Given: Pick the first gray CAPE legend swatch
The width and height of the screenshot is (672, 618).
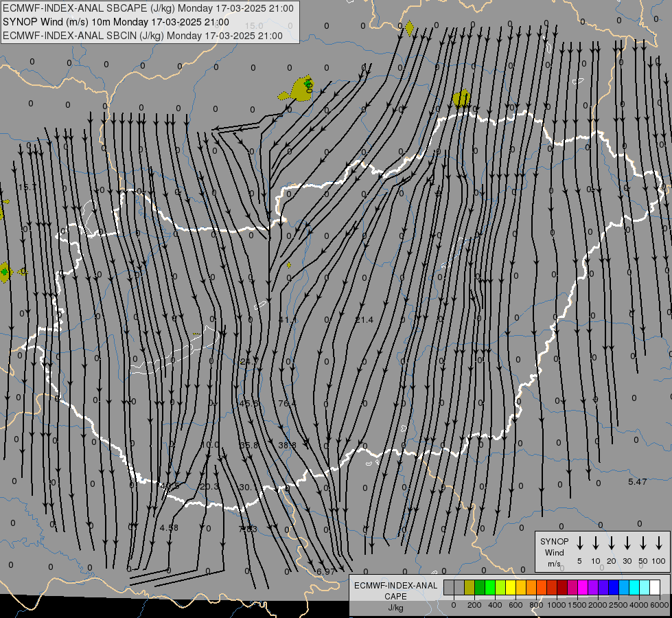Looking at the screenshot, I should click(449, 587).
